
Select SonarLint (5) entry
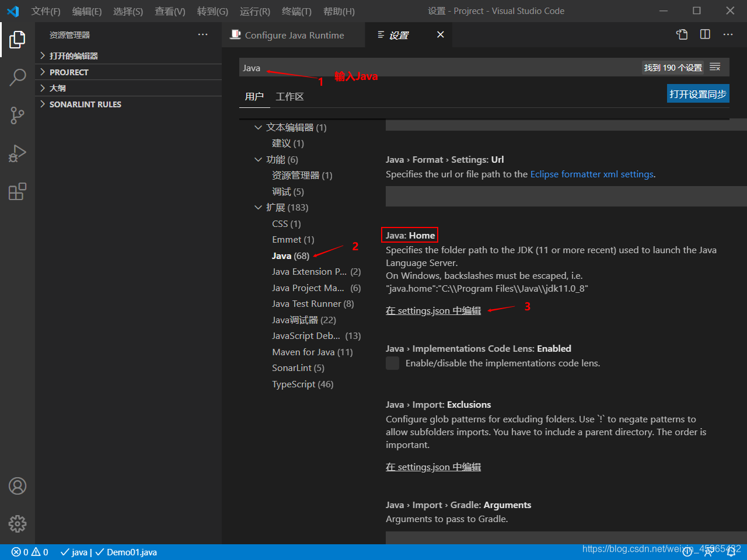[298, 367]
